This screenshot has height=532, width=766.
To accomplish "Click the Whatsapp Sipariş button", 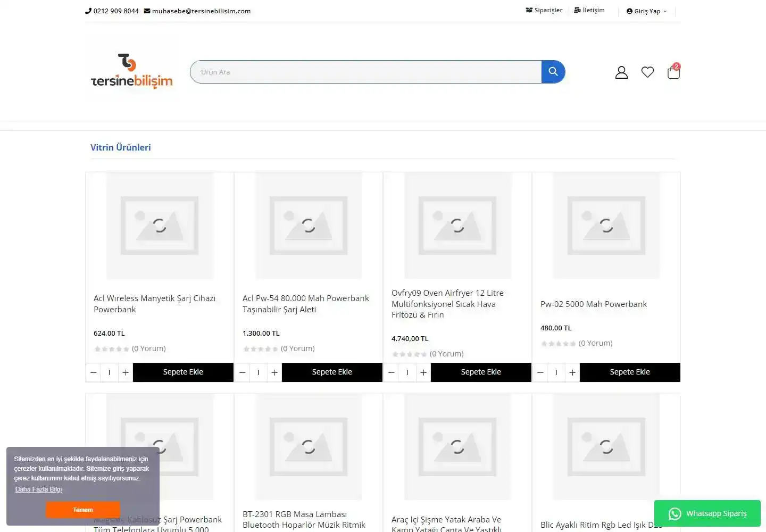I will (707, 513).
